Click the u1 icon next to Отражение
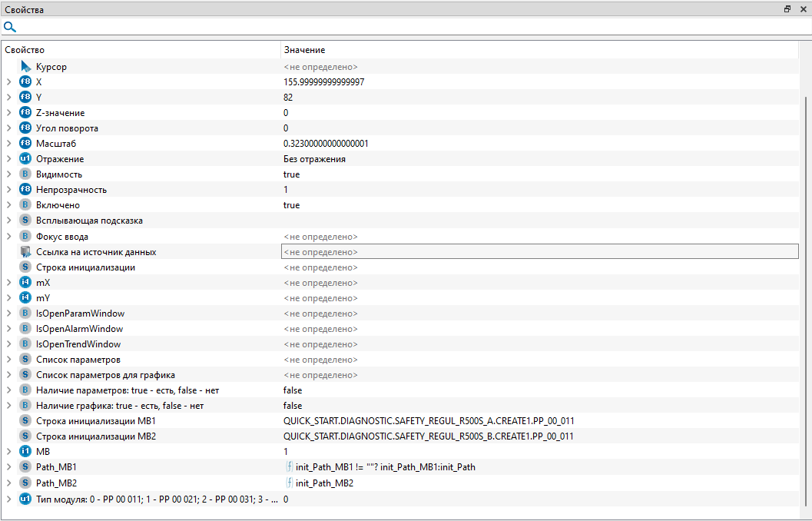Image resolution: width=812 pixels, height=521 pixels. click(25, 159)
